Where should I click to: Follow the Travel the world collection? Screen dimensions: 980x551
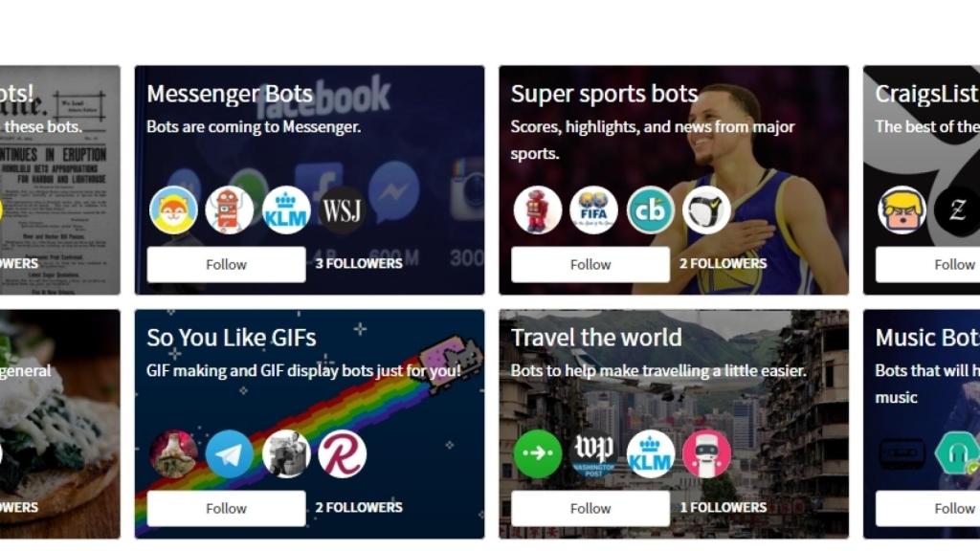click(590, 509)
